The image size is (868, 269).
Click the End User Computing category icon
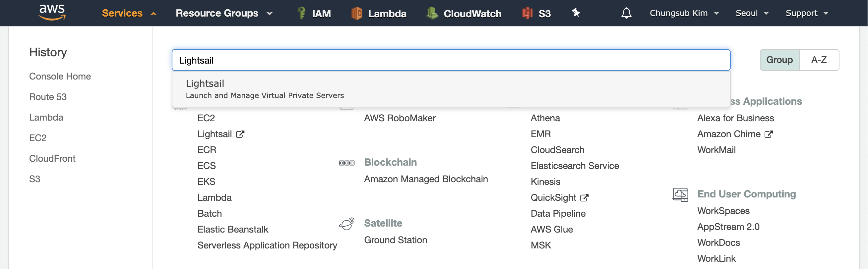click(680, 194)
